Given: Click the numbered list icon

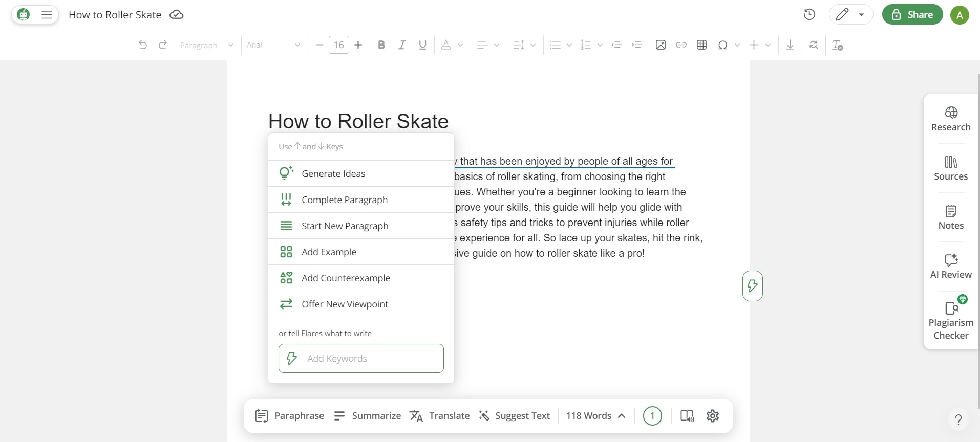Looking at the screenshot, I should click(x=586, y=45).
